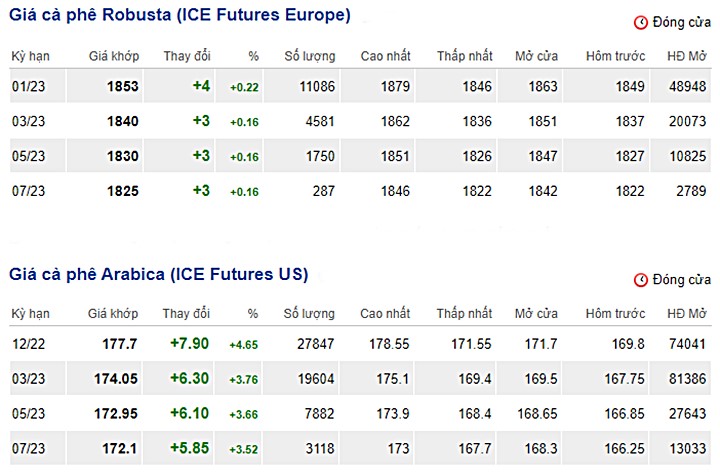Select Robusta 05/23 price 1830
The height and width of the screenshot is (476, 720).
[x=123, y=156]
